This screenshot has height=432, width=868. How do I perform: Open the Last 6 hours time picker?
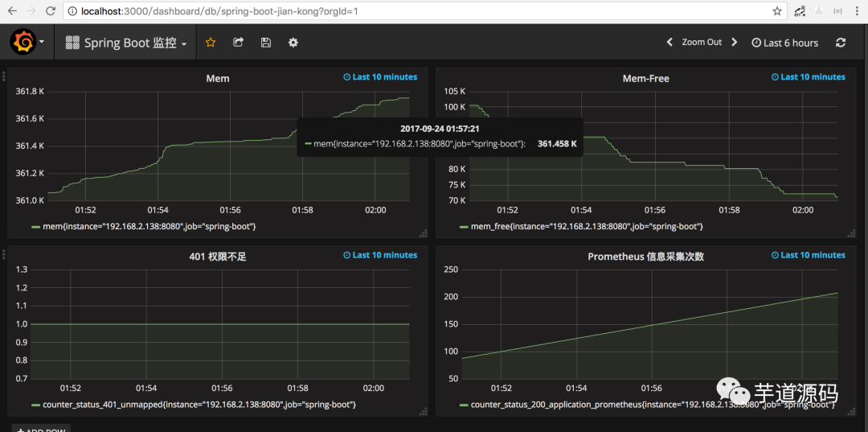[784, 43]
